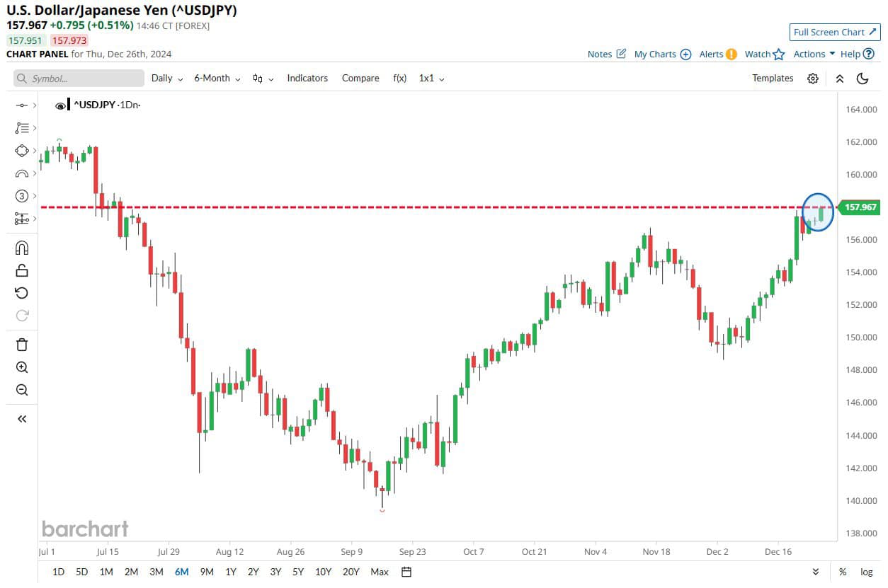Open the Actions dropdown menu

pos(814,54)
